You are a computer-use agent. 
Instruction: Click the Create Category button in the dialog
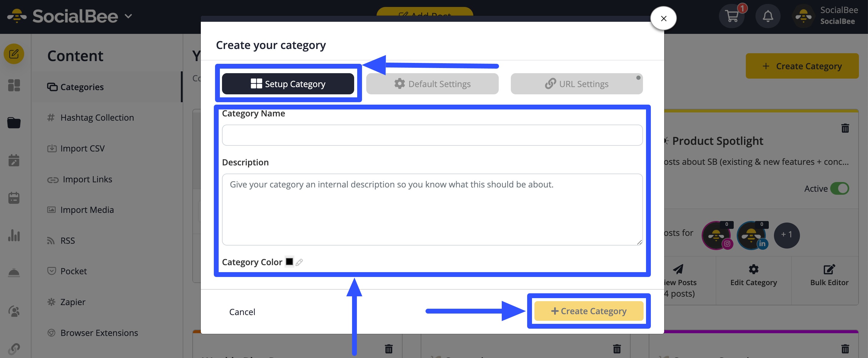coord(588,311)
